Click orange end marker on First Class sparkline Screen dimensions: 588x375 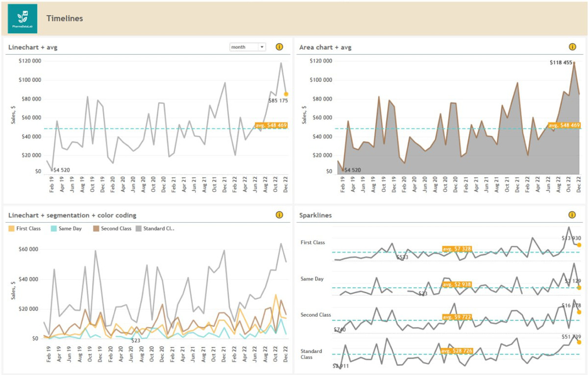tap(579, 245)
